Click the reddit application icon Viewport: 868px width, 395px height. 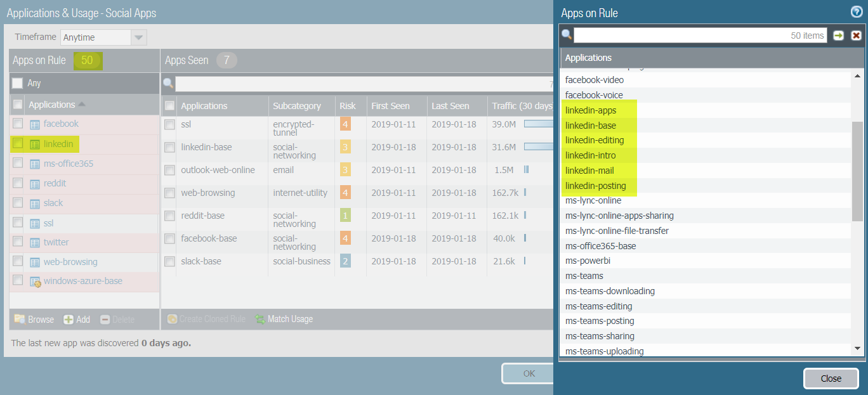tap(35, 184)
